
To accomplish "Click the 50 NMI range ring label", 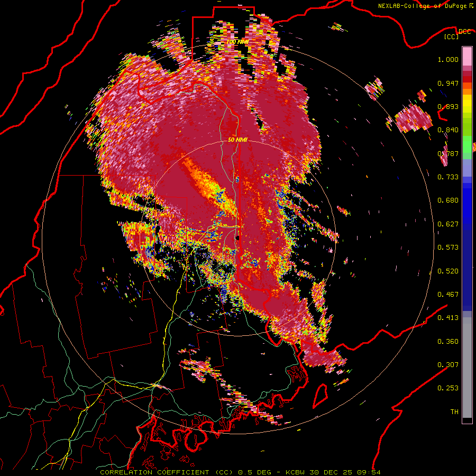I will click(x=237, y=140).
